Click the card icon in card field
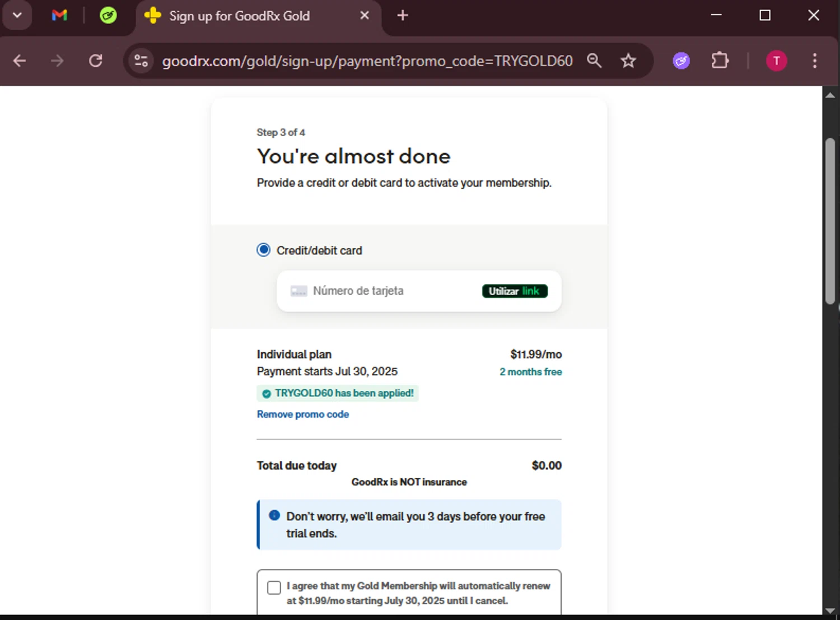This screenshot has height=620, width=840. (x=298, y=291)
